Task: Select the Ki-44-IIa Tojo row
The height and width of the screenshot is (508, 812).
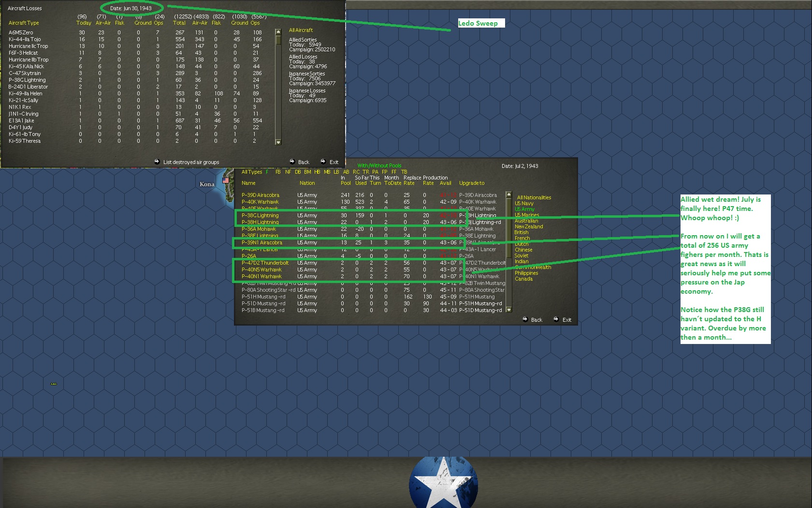Action: [135, 39]
